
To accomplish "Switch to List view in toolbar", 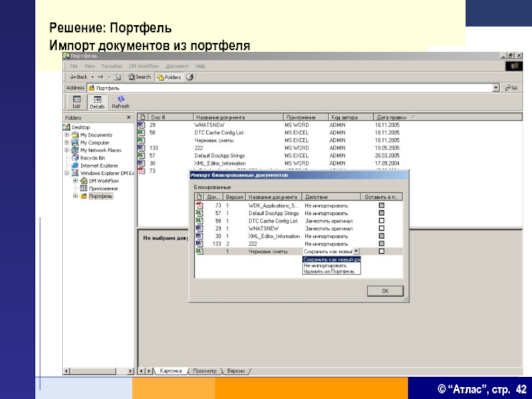I will pyautogui.click(x=76, y=102).
